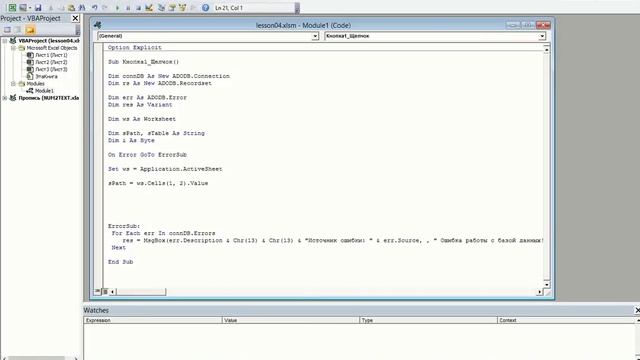Open the Properties Window toolbar icon

click(x=172, y=8)
